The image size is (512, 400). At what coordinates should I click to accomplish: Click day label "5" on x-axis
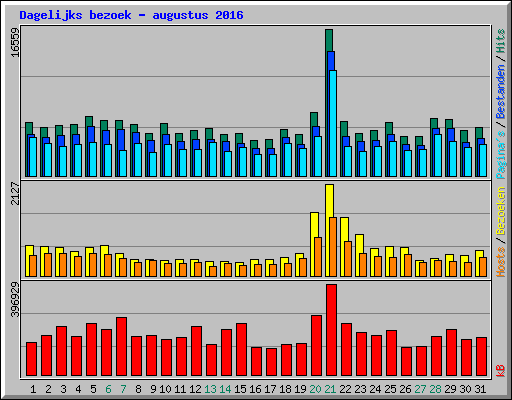(93, 389)
